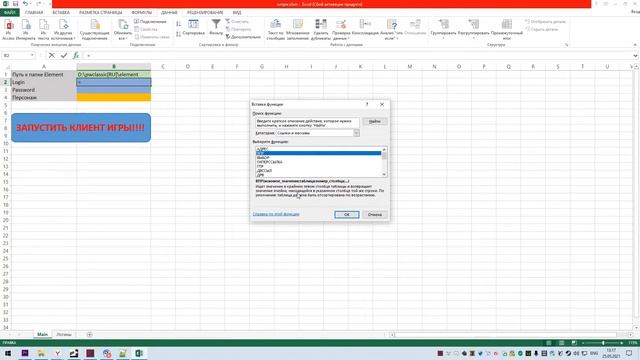Open the Structure (Структура) group dialog launcher
The image size is (640, 360).
pyautogui.click(x=567, y=45)
